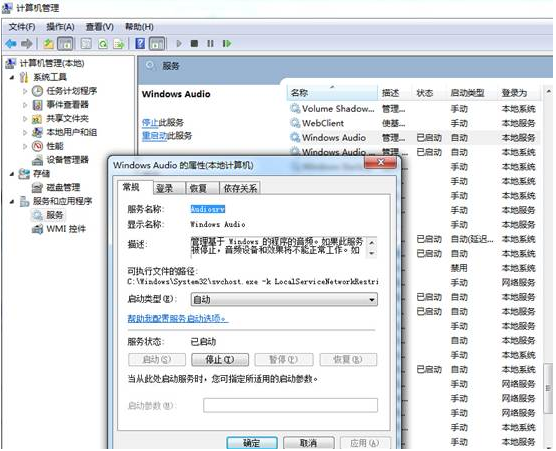Click 停止 此服务 link

tap(150, 123)
